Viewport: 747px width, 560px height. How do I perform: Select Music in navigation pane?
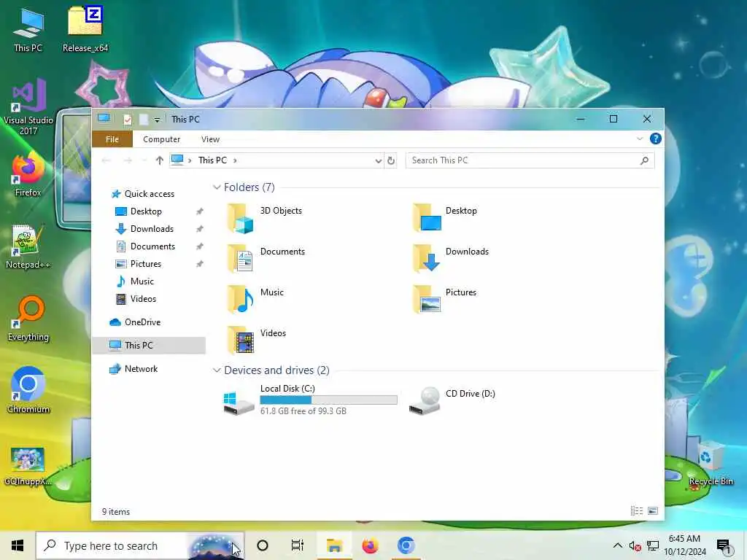pos(142,281)
